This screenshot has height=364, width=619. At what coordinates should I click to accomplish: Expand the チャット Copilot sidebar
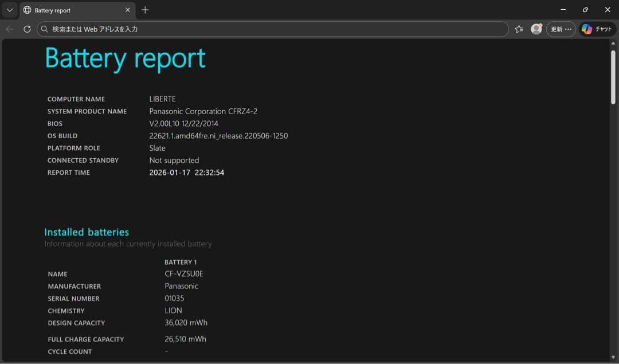[x=597, y=29]
